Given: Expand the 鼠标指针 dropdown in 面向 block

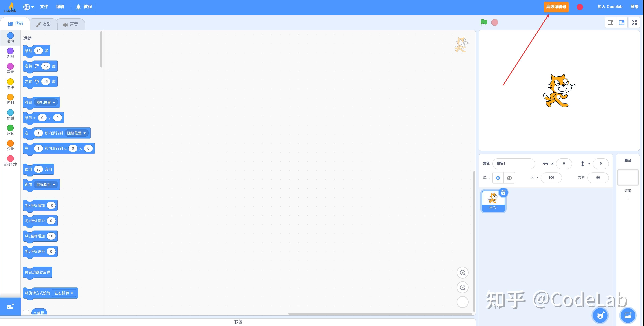Looking at the screenshot, I should point(46,185).
